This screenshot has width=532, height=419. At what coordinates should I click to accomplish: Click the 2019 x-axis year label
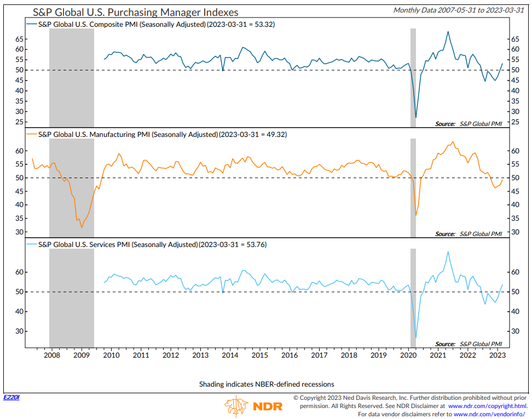click(379, 355)
